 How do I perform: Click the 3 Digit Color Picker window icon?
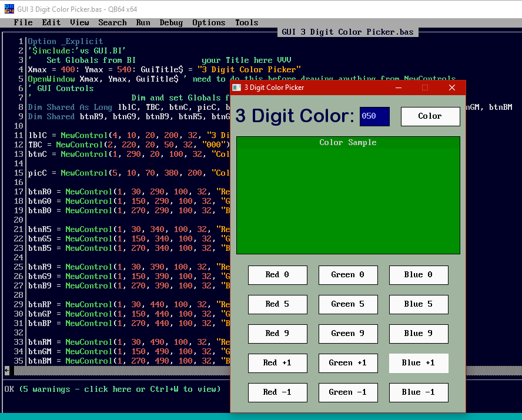[237, 88]
